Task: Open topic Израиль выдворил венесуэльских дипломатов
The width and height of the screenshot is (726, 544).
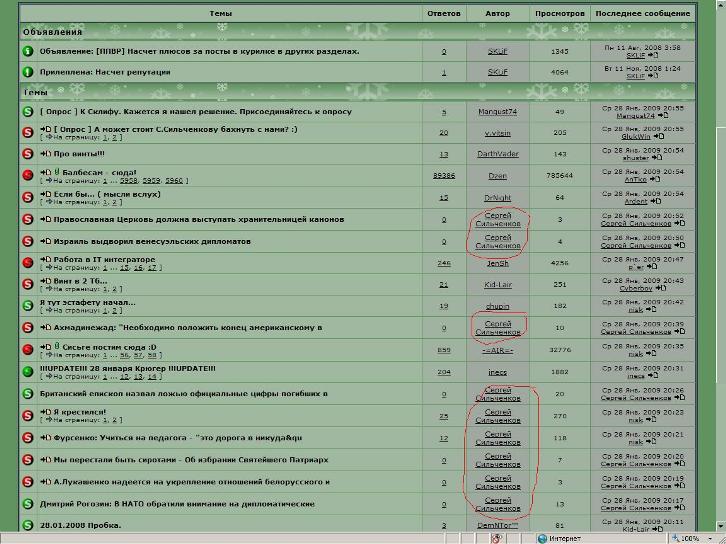Action: (152, 241)
